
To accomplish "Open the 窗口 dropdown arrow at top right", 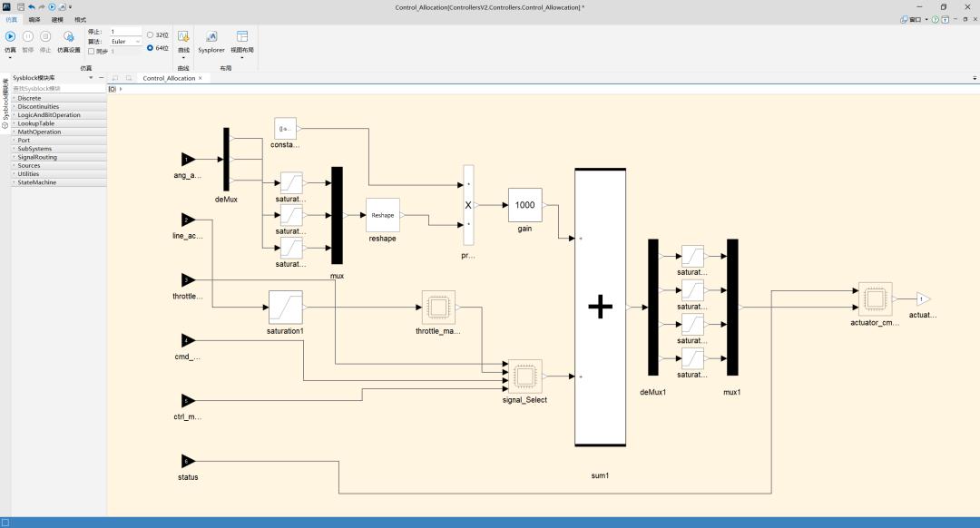I will pos(926,19).
